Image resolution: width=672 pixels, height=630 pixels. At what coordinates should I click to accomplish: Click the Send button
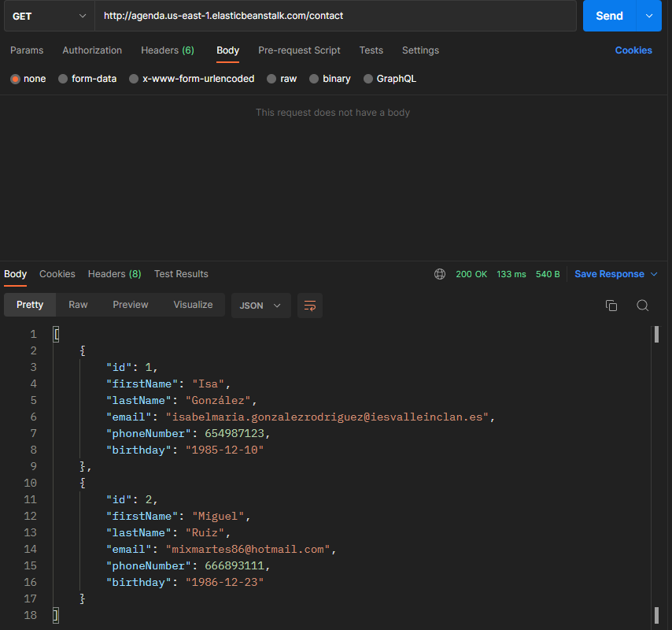click(608, 16)
